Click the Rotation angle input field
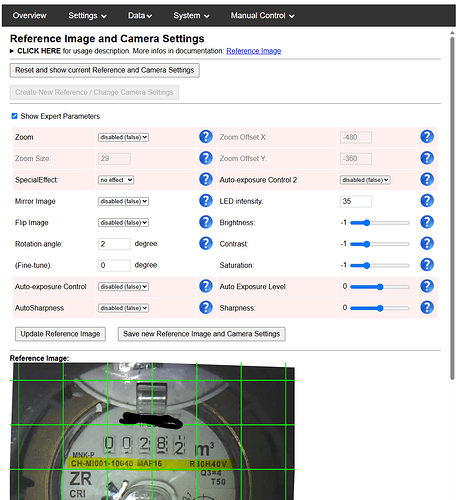This screenshot has width=473, height=500. [x=114, y=244]
